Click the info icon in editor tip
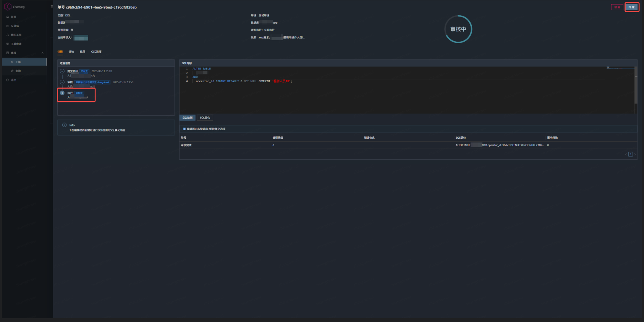The height and width of the screenshot is (322, 644). point(184,129)
